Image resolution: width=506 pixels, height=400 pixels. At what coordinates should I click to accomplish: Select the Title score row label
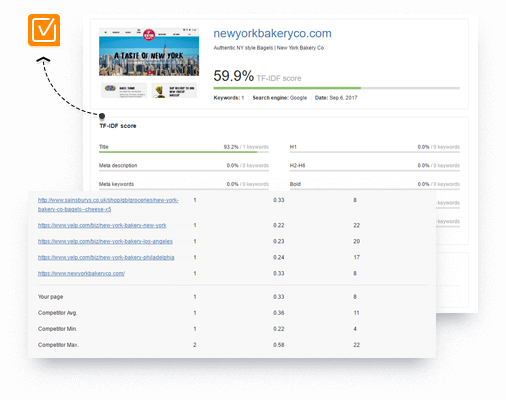pos(104,147)
